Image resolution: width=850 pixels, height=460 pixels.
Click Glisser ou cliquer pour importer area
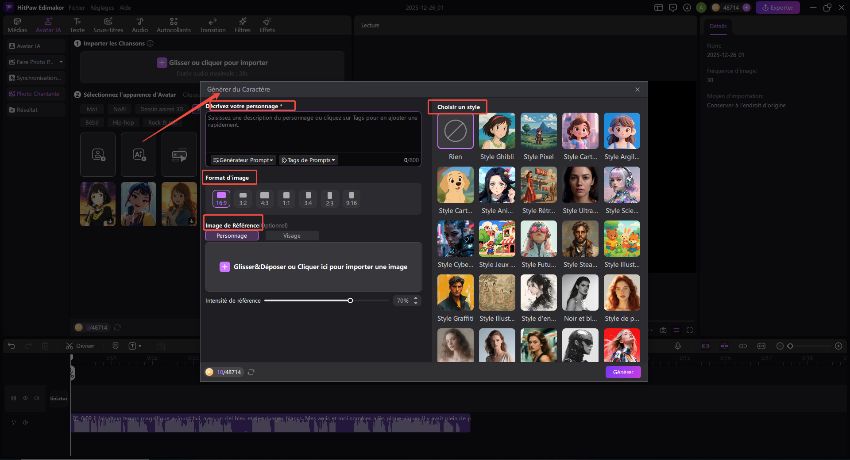212,67
